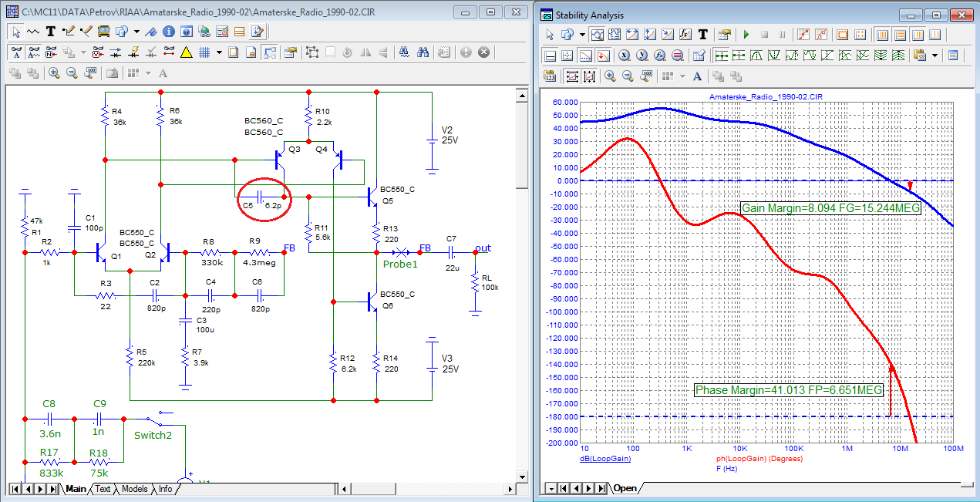The height and width of the screenshot is (502, 980).
Task: Run the analysis with the green play button
Action: pyautogui.click(x=746, y=35)
